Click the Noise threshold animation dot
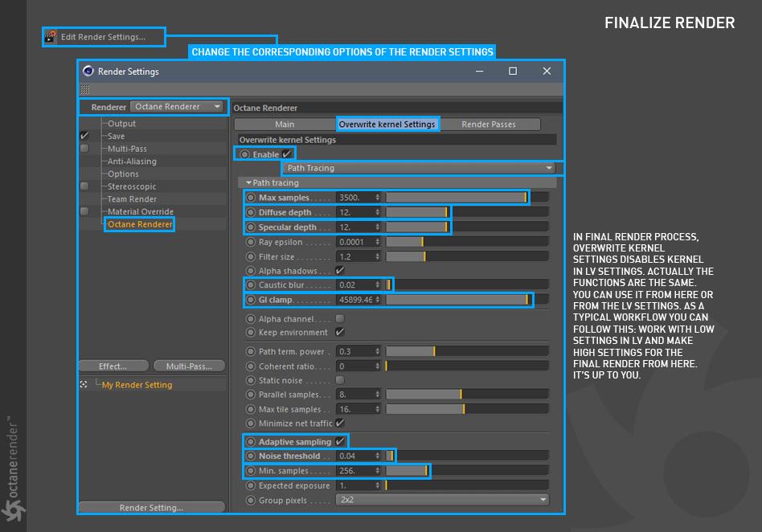 coord(250,456)
